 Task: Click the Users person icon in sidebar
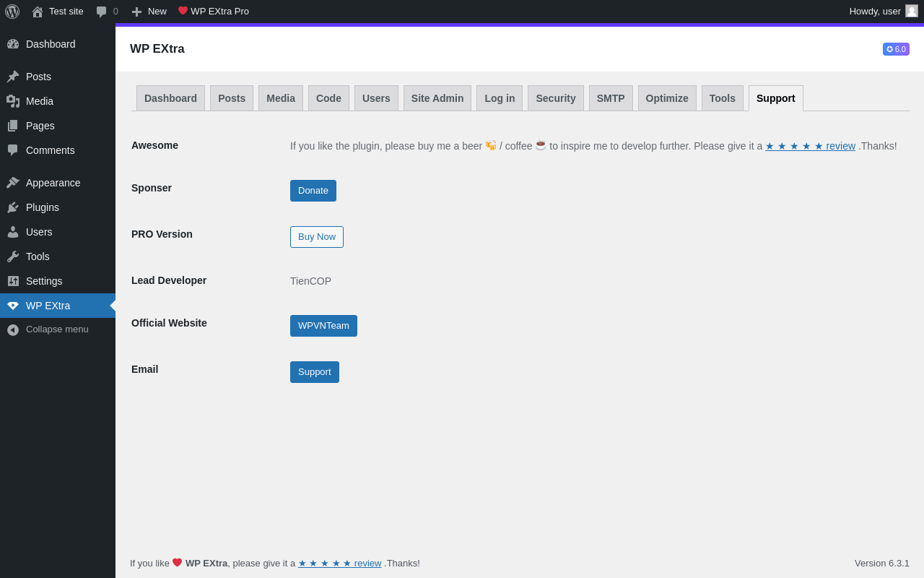13,232
